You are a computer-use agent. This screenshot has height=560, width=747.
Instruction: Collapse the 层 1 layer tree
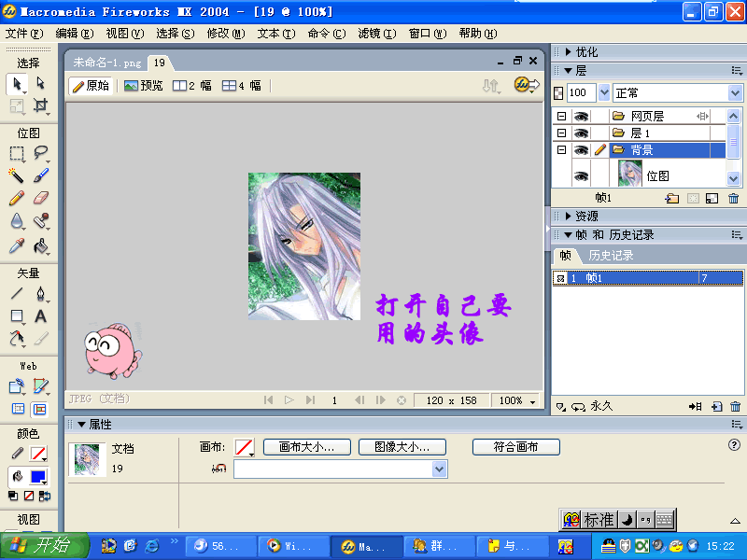(x=562, y=133)
